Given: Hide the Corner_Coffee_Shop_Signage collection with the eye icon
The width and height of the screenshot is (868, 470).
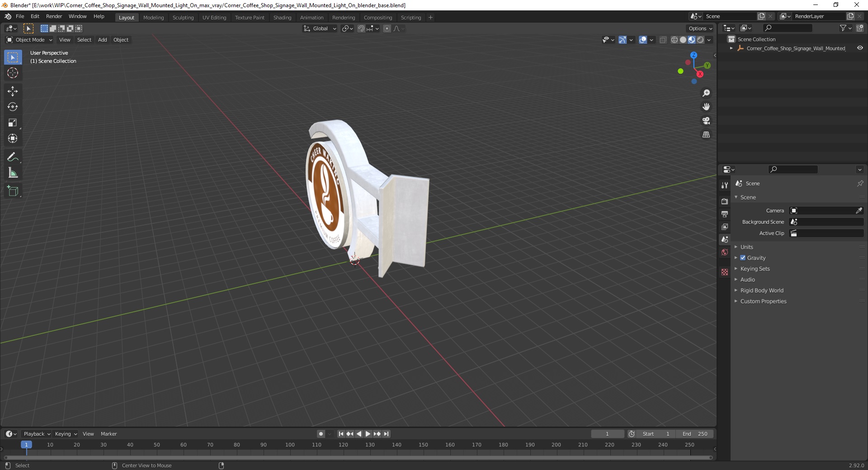Looking at the screenshot, I should pyautogui.click(x=860, y=48).
